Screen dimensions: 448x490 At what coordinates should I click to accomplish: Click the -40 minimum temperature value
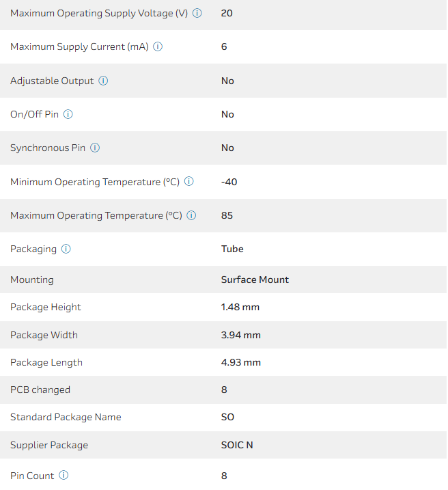click(229, 182)
